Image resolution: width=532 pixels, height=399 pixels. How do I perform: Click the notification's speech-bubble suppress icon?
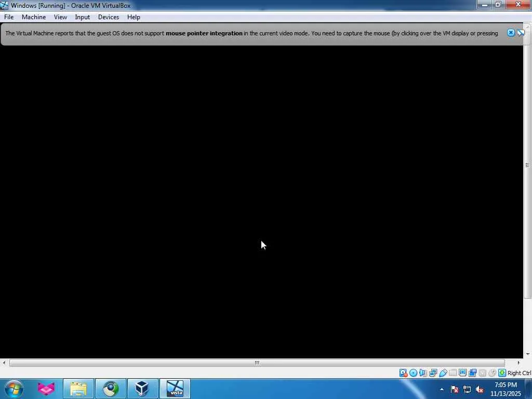coord(521,33)
